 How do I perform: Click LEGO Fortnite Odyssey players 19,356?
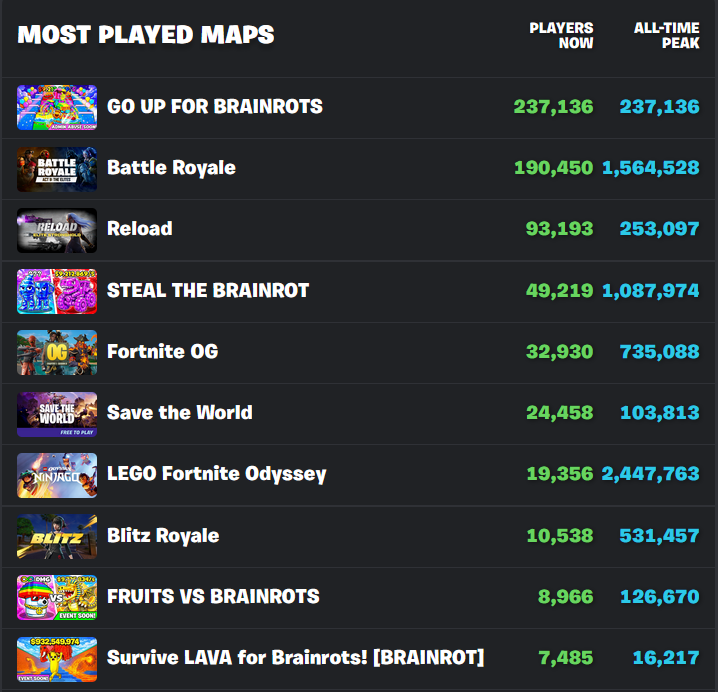560,474
